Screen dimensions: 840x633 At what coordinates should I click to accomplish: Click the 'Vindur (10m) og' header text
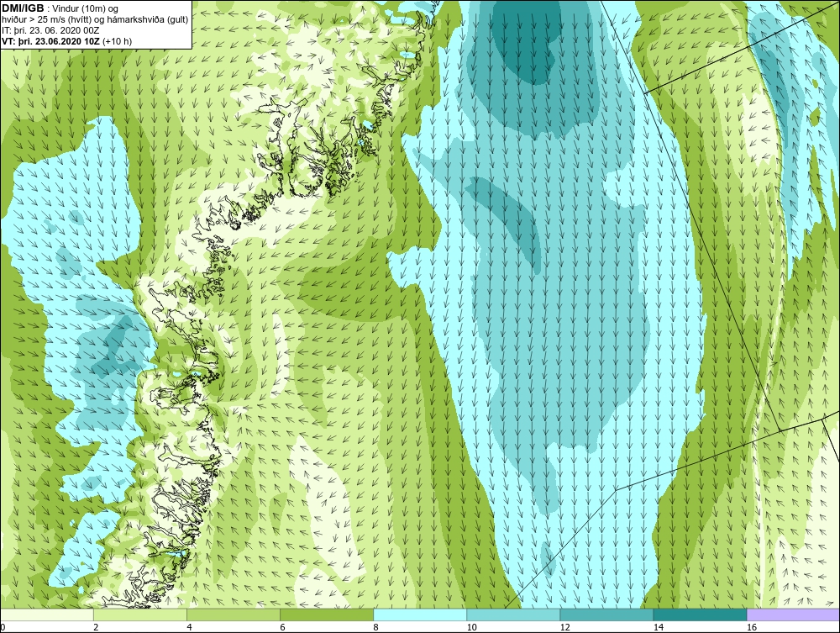coord(87,8)
